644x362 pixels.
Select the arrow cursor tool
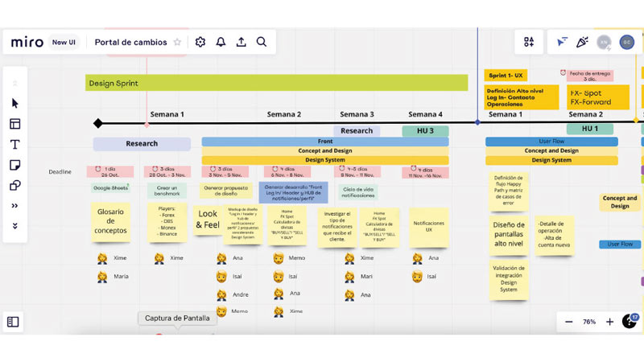tap(14, 103)
